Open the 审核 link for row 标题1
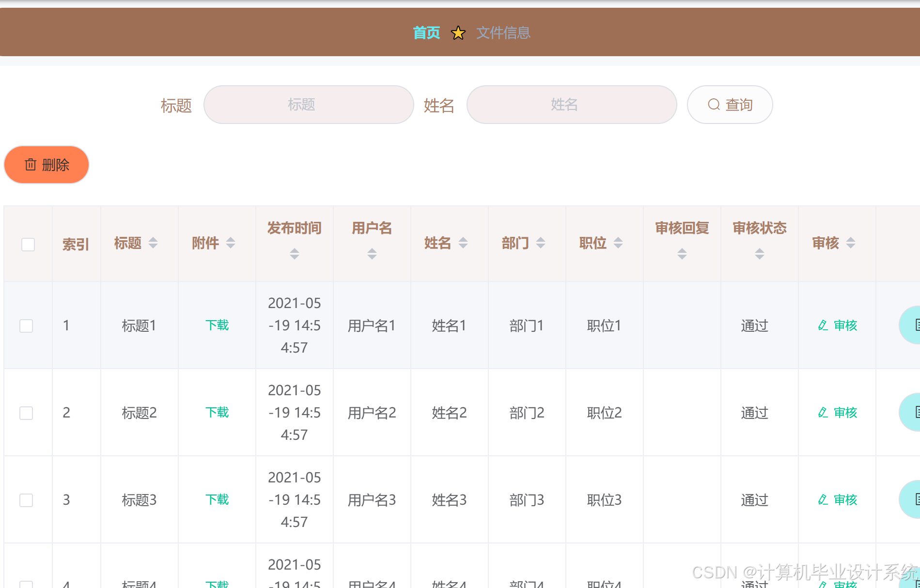The width and height of the screenshot is (920, 588). pyautogui.click(x=845, y=325)
